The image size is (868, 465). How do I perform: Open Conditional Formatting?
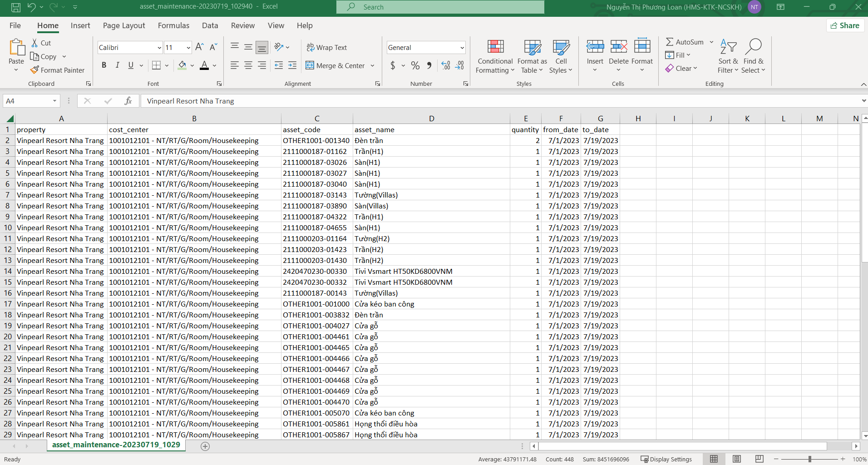[495, 56]
